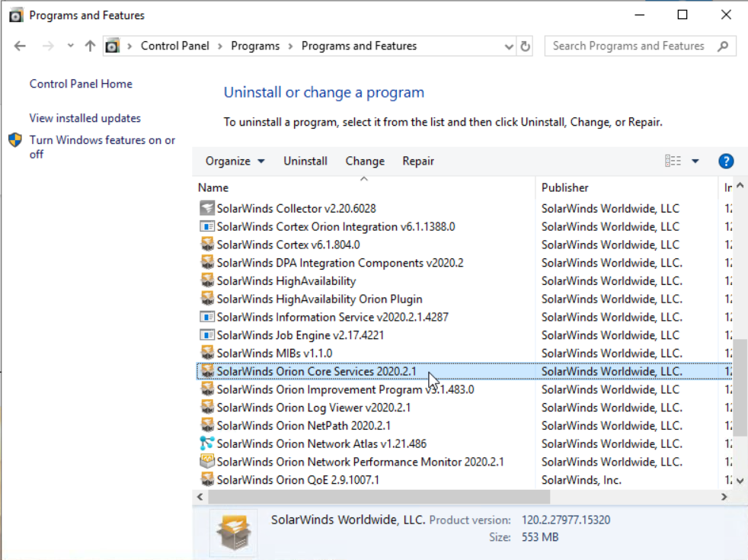Click the vertical scrollbar thumb
Image resolution: width=748 pixels, height=560 pixels.
740,387
